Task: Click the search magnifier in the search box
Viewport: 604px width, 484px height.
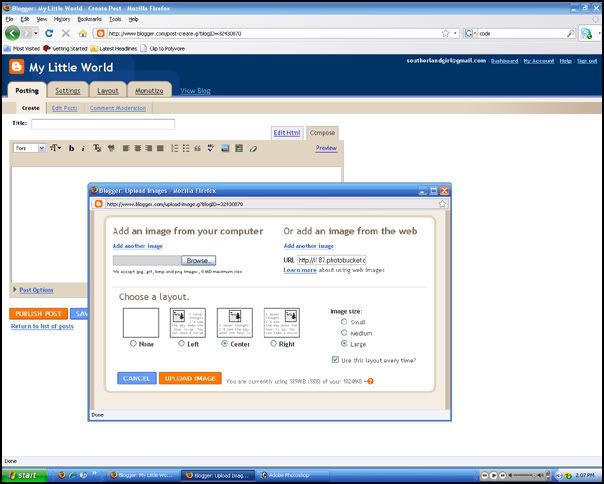Action: pyautogui.click(x=570, y=34)
